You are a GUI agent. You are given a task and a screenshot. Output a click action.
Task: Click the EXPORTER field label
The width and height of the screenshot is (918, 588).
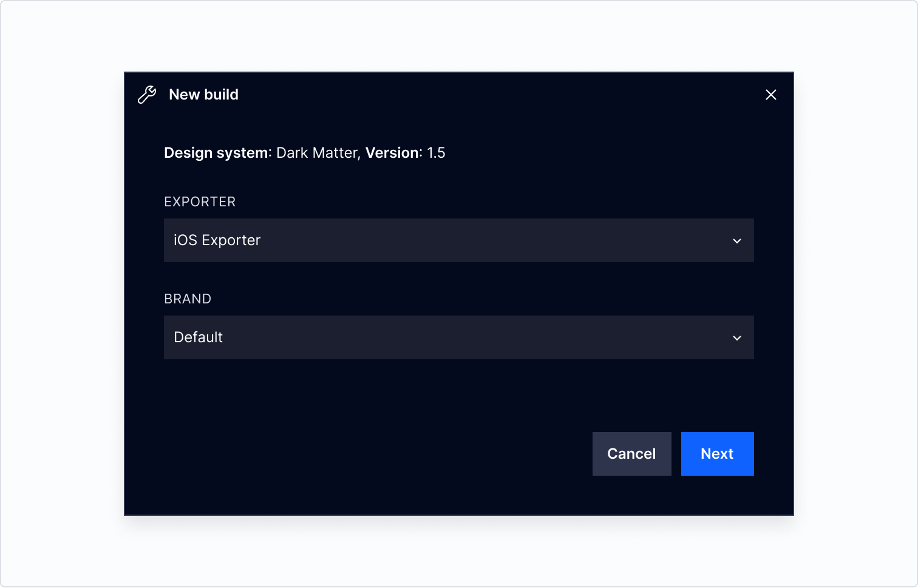pyautogui.click(x=200, y=202)
